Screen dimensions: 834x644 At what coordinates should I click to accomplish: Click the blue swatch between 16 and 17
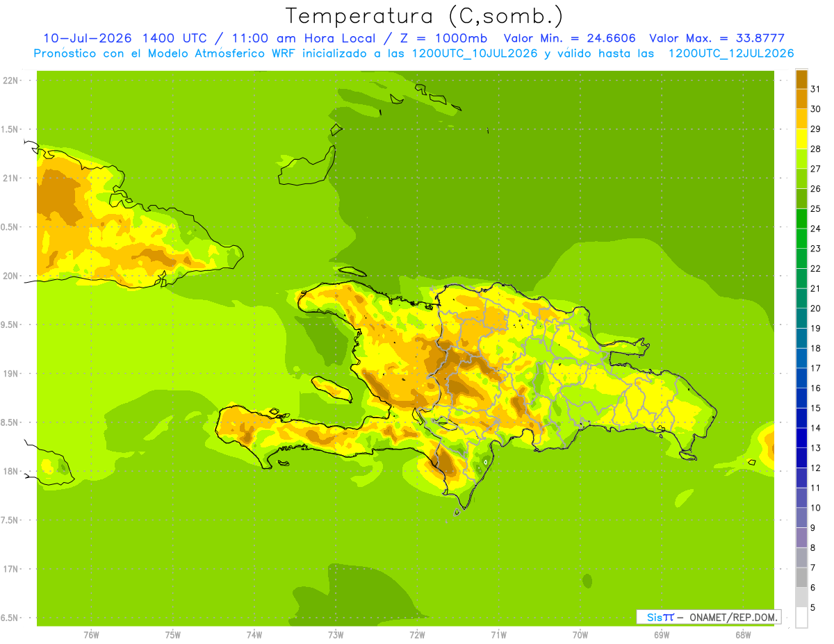801,378
